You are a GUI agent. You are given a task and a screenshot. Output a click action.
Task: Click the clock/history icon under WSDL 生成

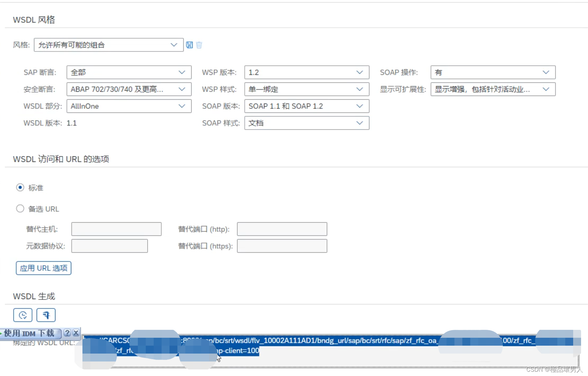pos(22,315)
